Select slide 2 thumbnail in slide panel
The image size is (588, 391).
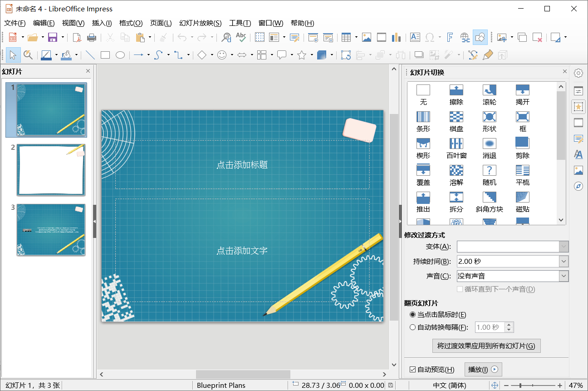(51, 170)
